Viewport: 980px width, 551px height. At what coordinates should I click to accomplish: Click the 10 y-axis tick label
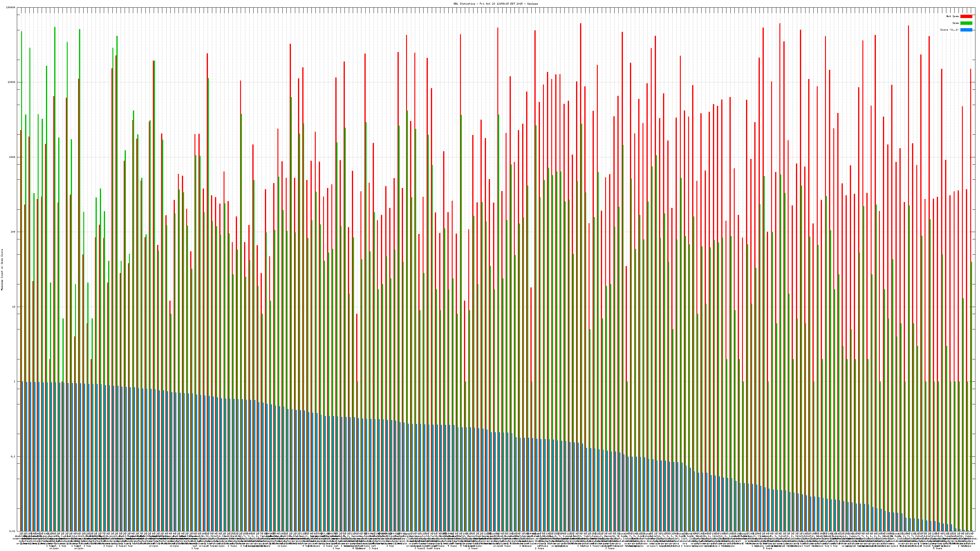point(14,307)
